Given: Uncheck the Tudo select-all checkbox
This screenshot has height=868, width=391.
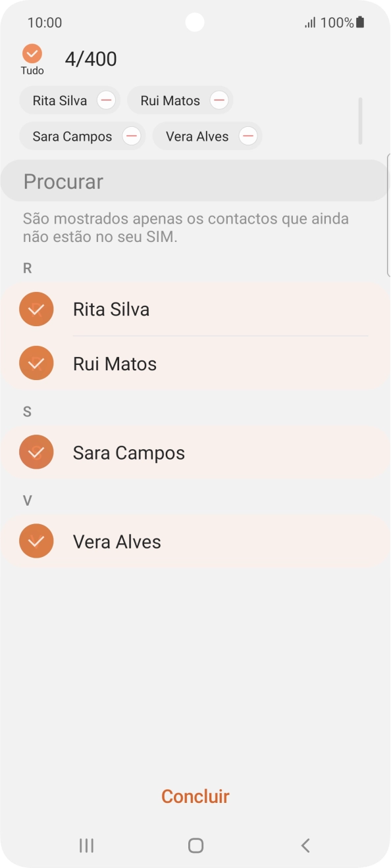Looking at the screenshot, I should [31, 54].
